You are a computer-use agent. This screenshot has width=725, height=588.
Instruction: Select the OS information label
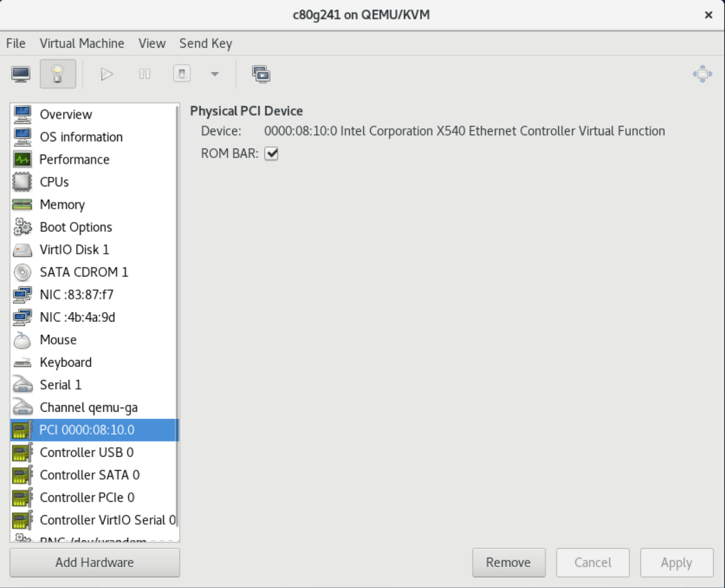(x=81, y=137)
